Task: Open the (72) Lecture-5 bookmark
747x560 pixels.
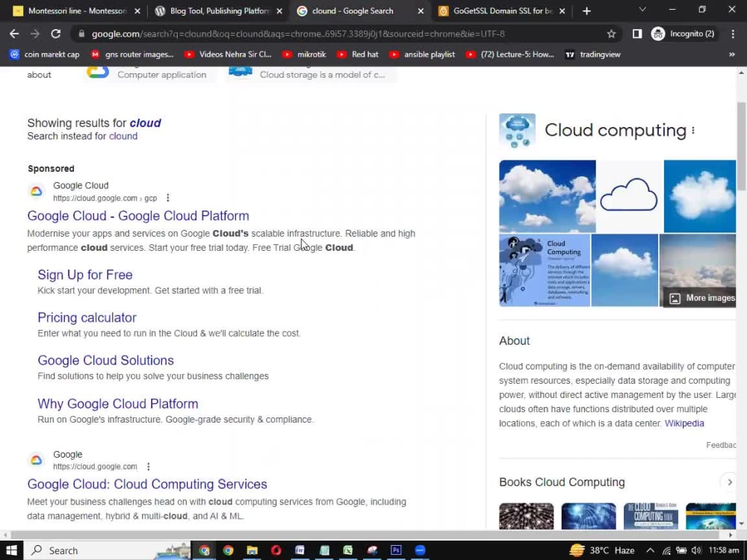Action: tap(509, 55)
